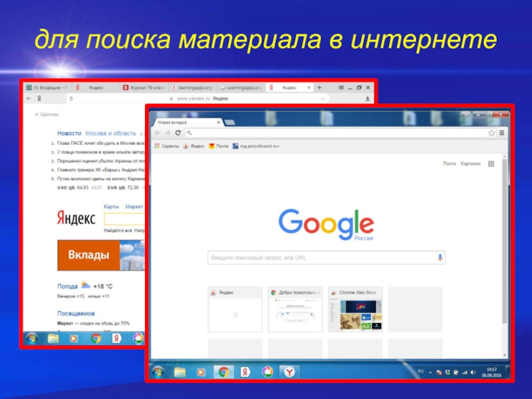
Task: Open Почта link at top of Google page
Action: [450, 164]
